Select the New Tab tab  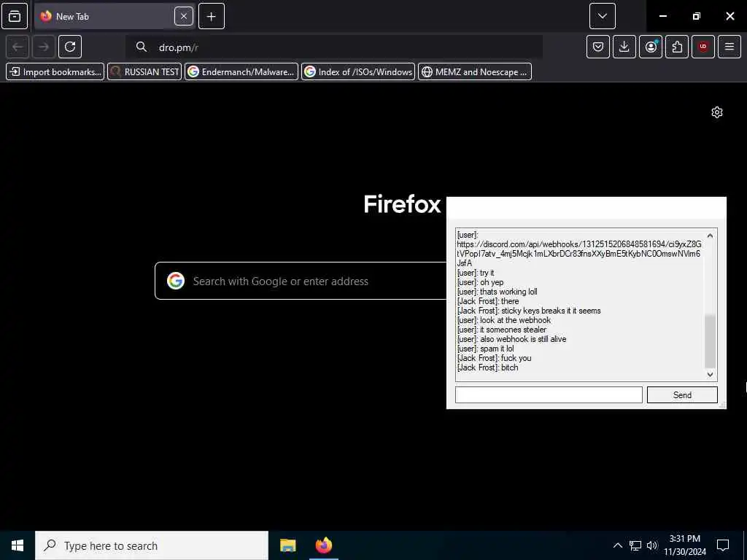[115, 16]
